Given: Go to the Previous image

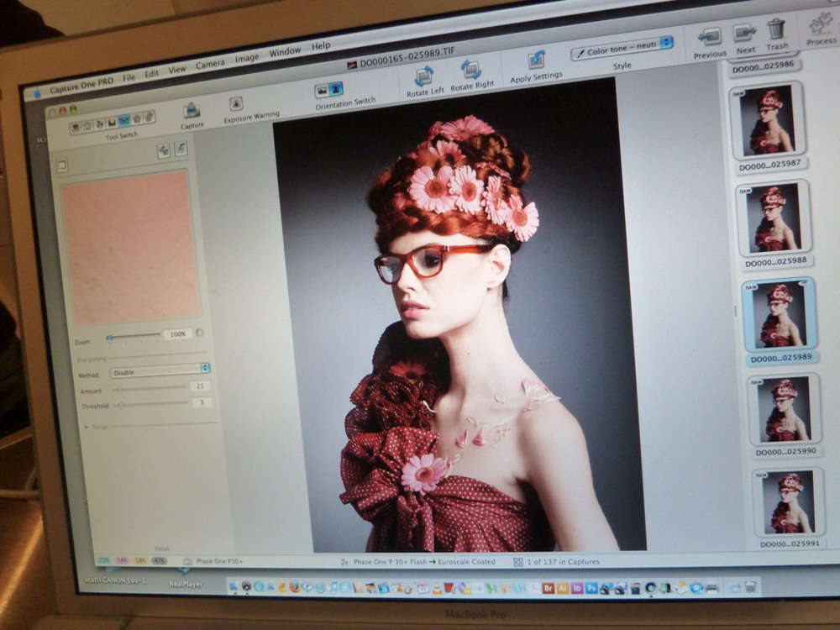Looking at the screenshot, I should coord(710,38).
